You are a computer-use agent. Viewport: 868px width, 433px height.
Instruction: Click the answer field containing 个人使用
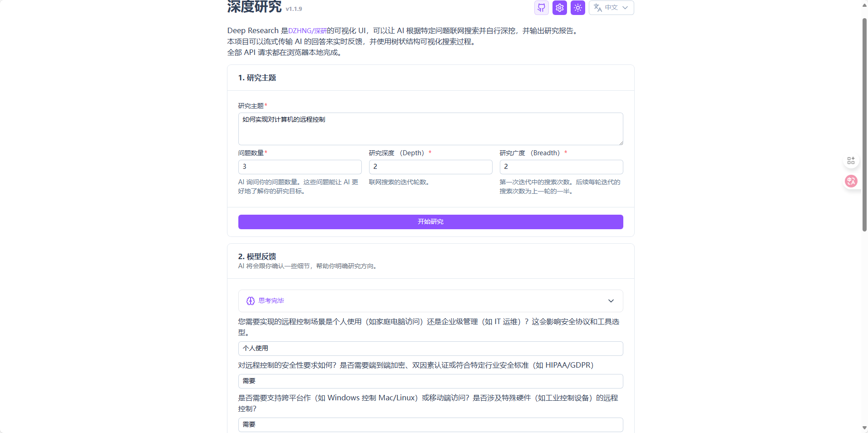click(x=430, y=349)
